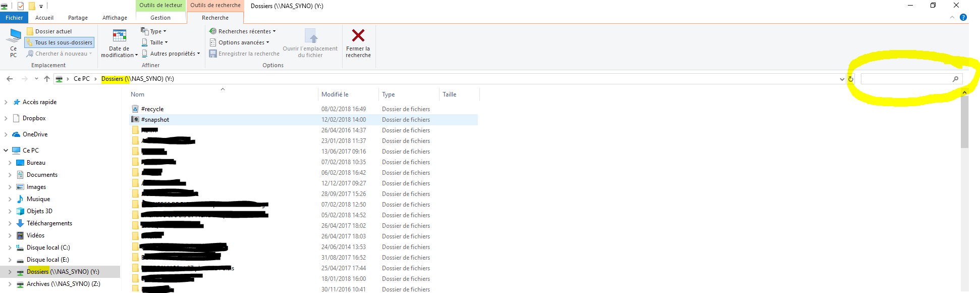Open Options avancées dropdown
The image size is (980, 293).
pos(239,42)
